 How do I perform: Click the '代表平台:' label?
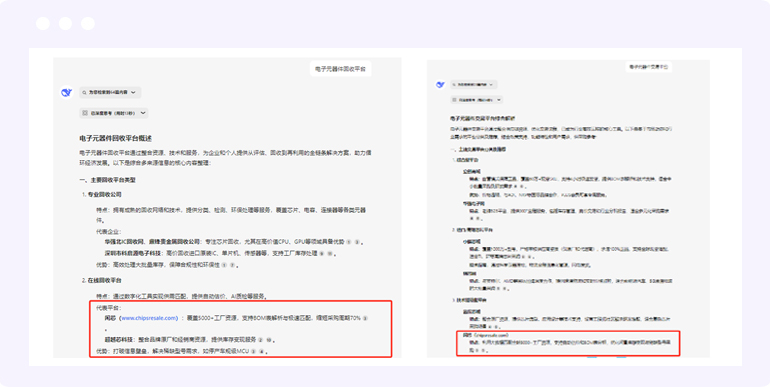109,308
